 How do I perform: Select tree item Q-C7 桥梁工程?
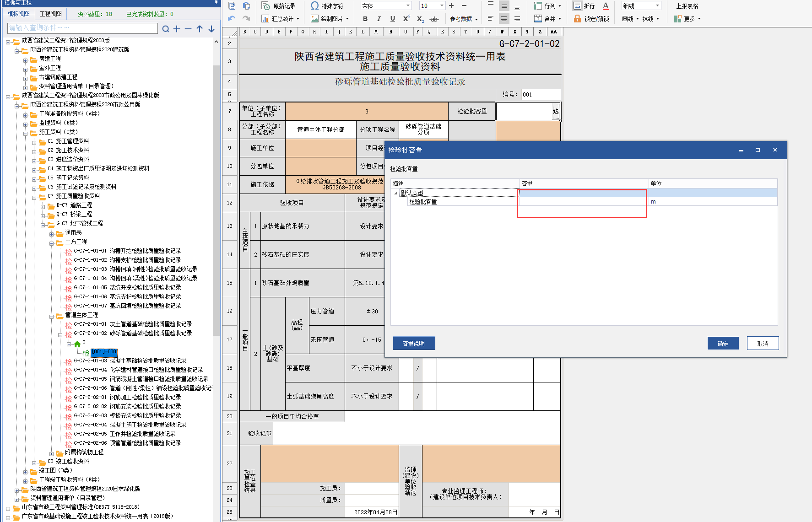[74, 215]
